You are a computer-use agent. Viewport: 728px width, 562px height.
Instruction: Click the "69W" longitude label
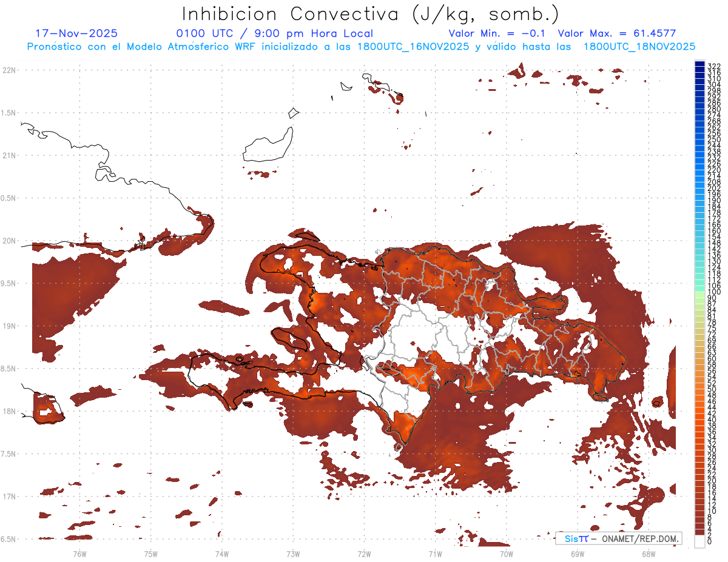point(578,554)
